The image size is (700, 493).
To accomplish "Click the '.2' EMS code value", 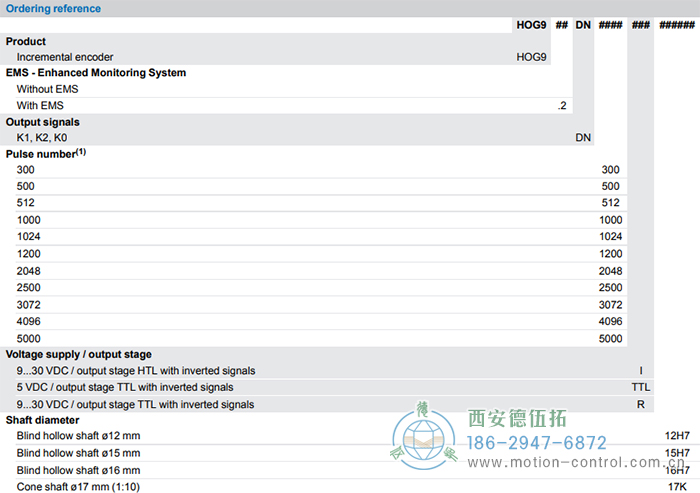I will [562, 105].
